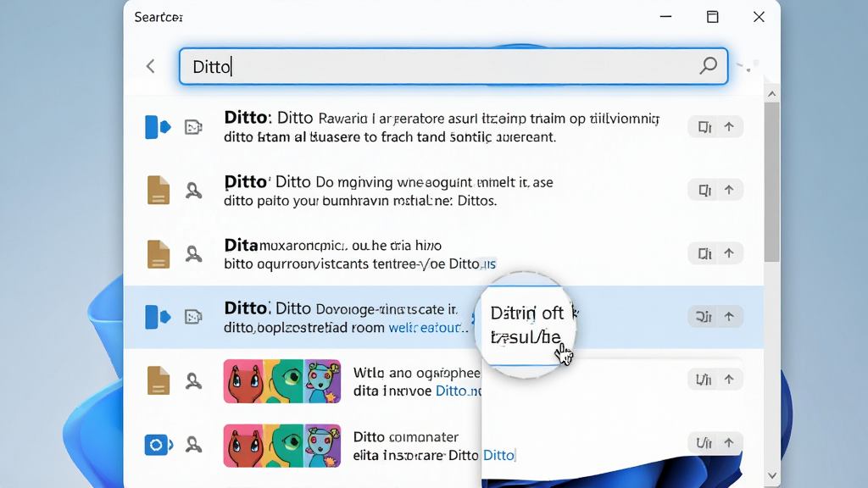
Task: Click the blue 'Ditto' link in the 'Ditto comonater' row
Action: [498, 455]
